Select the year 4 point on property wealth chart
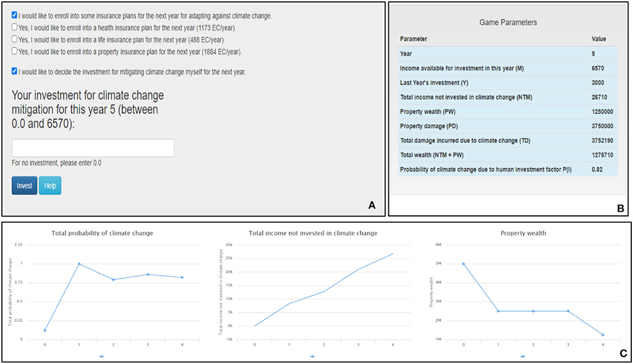This screenshot has height=364, width=633. pos(604,334)
